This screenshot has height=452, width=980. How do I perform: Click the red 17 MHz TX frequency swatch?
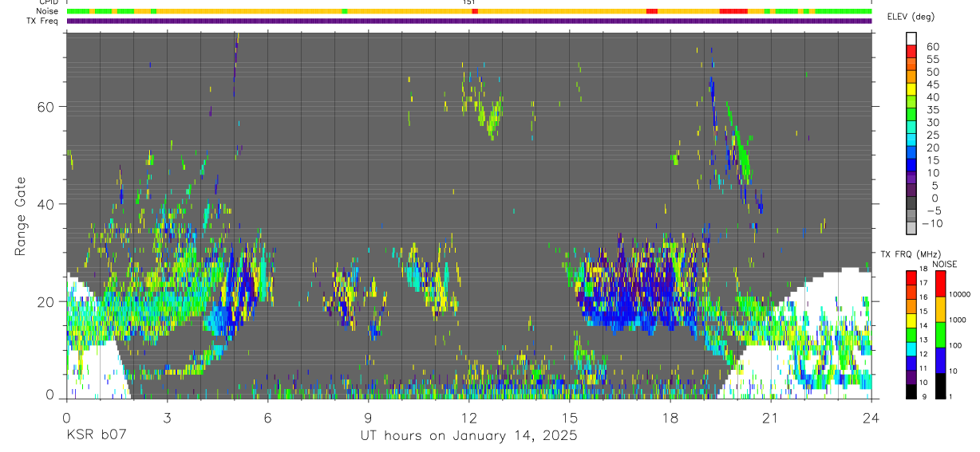coord(911,277)
